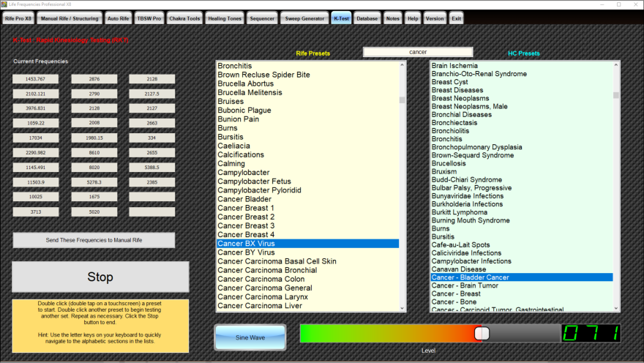Click frequency box 1980.15
Viewport: 644px width, 363px height.
click(94, 138)
